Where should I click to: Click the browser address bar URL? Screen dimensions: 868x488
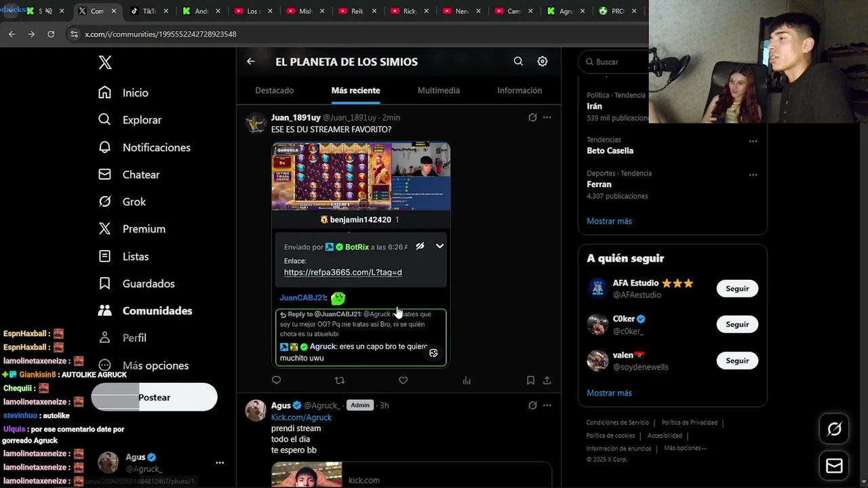pos(161,34)
